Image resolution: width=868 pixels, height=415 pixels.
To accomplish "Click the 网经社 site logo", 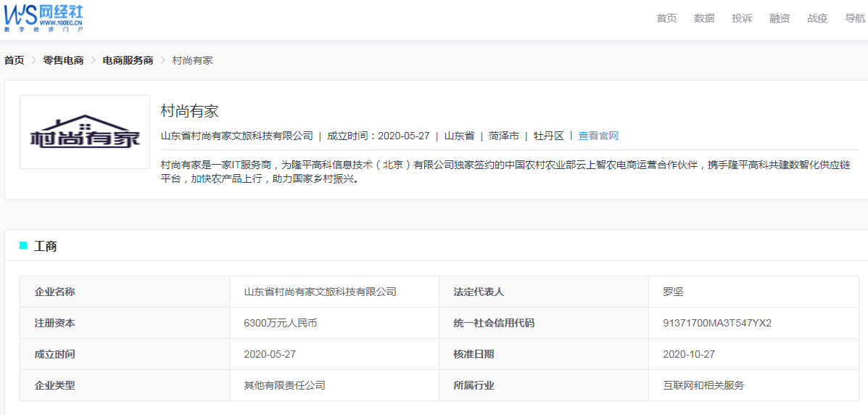I will (44, 17).
